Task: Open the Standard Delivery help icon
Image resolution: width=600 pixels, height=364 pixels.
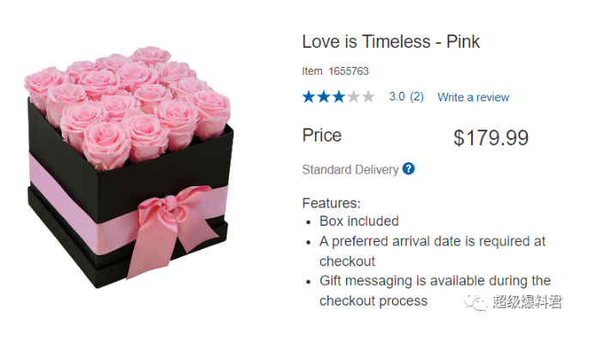Action: tap(409, 169)
